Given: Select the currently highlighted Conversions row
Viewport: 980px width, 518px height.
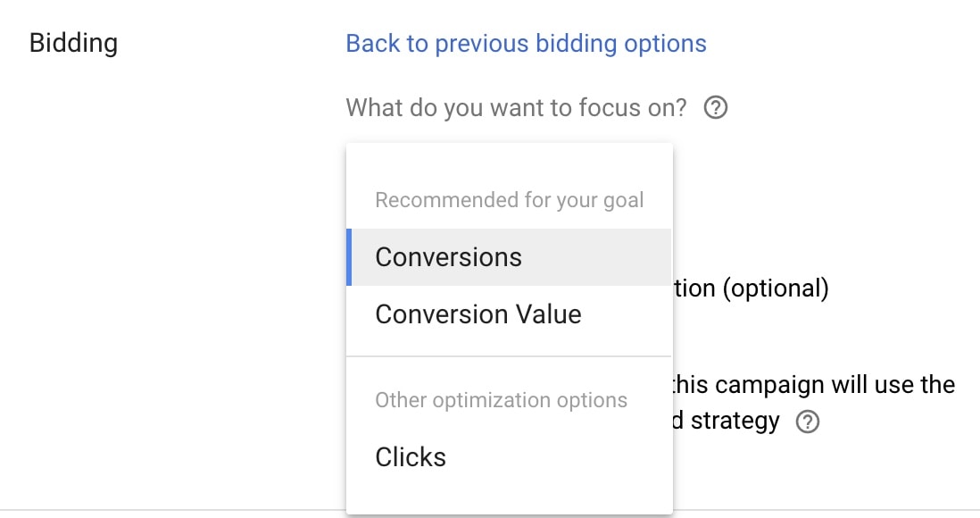Looking at the screenshot, I should 448,256.
